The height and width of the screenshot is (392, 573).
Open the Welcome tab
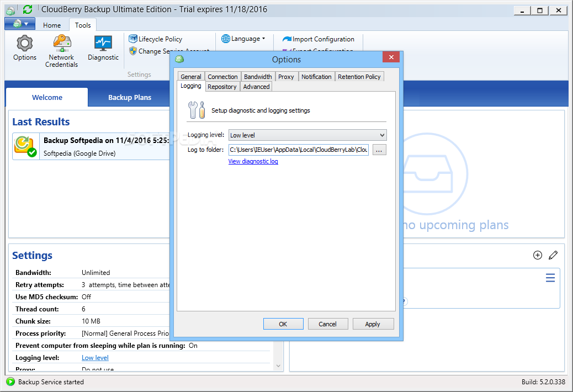[47, 98]
